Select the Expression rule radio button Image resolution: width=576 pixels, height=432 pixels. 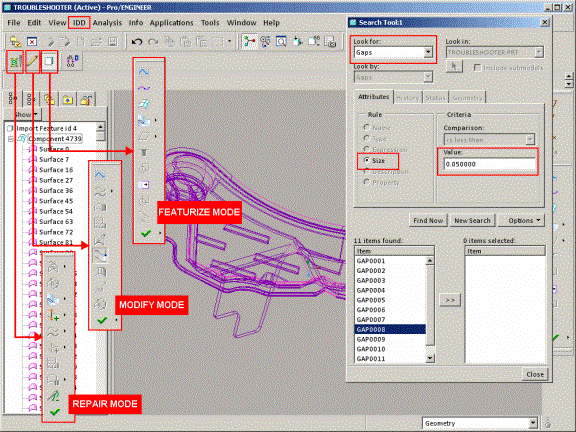pos(366,149)
